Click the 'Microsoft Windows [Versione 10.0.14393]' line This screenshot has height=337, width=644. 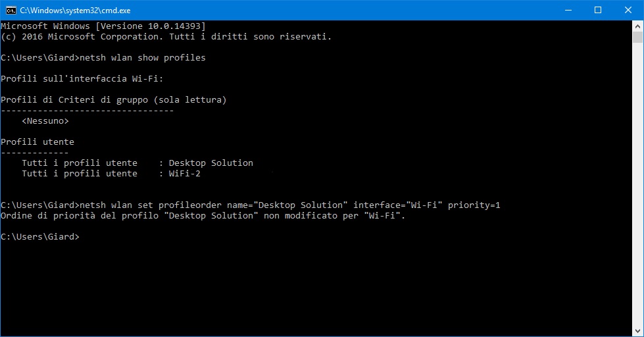(103, 26)
